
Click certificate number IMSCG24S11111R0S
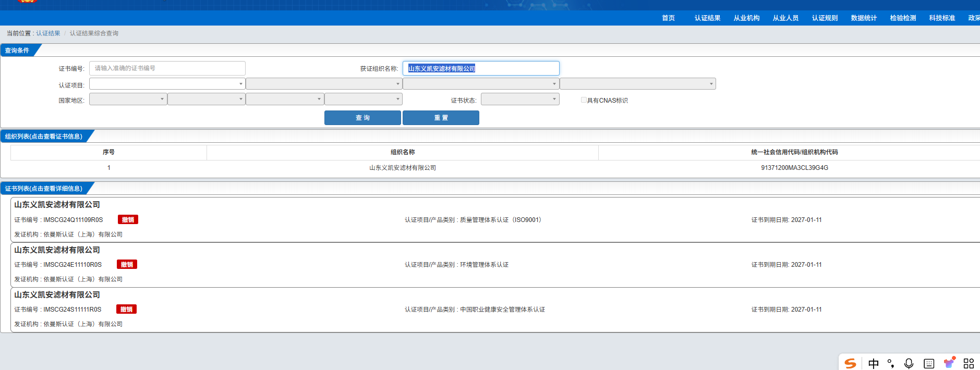point(72,310)
